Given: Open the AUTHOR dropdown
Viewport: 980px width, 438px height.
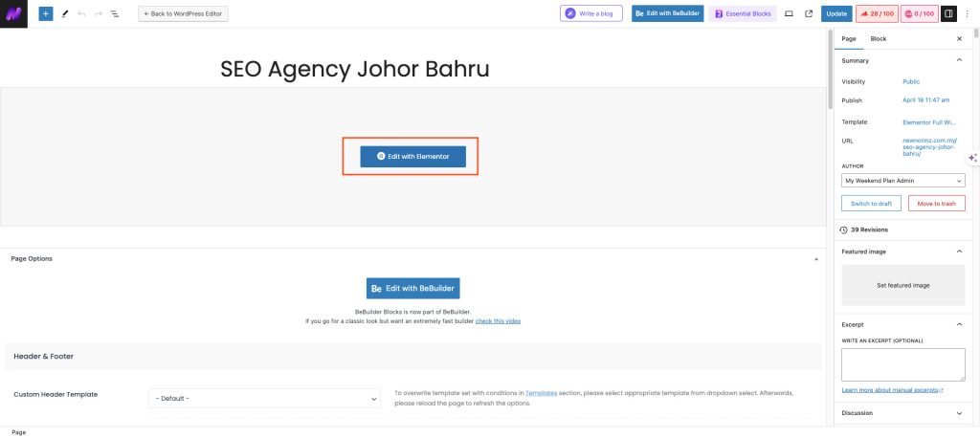Looking at the screenshot, I should coord(902,180).
